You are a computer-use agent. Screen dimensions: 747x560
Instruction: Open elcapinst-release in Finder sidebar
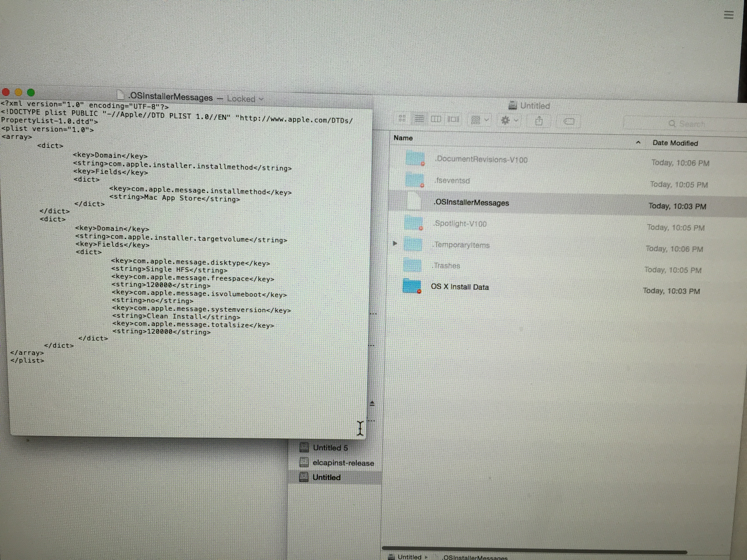click(343, 463)
